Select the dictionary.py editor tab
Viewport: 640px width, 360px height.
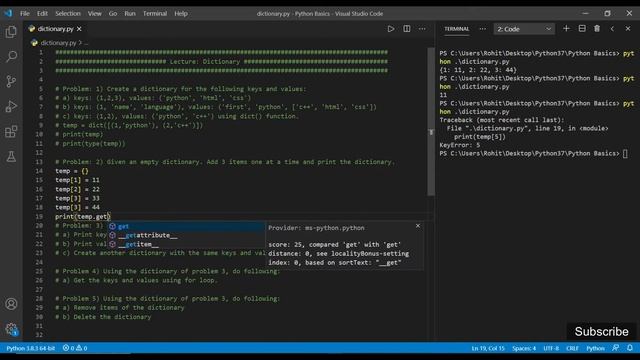point(55,29)
